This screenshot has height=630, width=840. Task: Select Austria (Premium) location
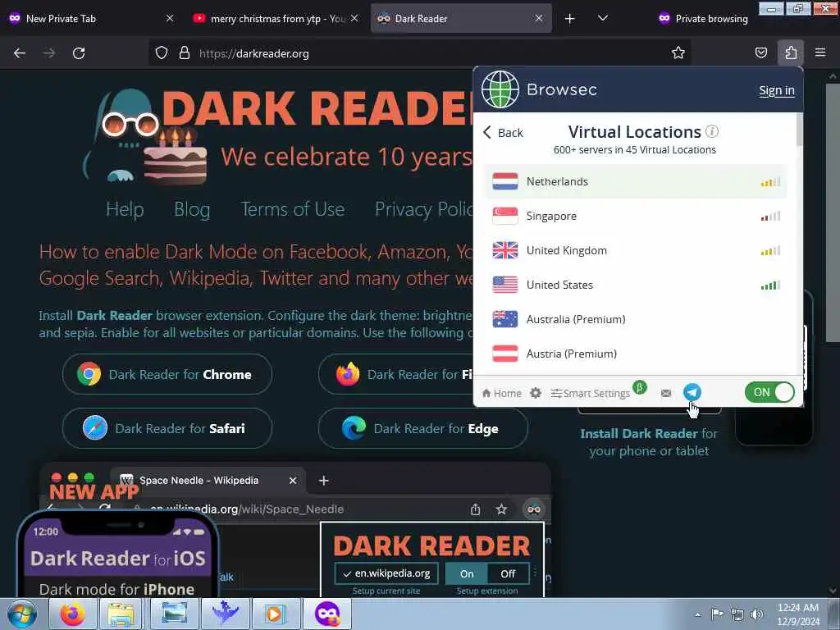click(x=636, y=353)
